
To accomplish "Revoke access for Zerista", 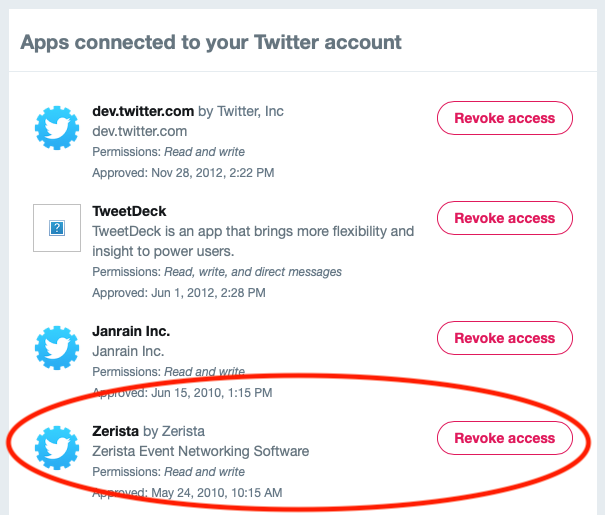I will click(505, 438).
